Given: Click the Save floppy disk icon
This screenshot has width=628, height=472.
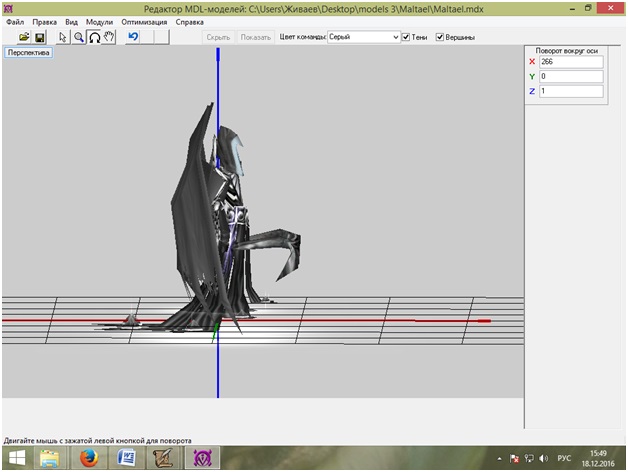Looking at the screenshot, I should click(40, 37).
